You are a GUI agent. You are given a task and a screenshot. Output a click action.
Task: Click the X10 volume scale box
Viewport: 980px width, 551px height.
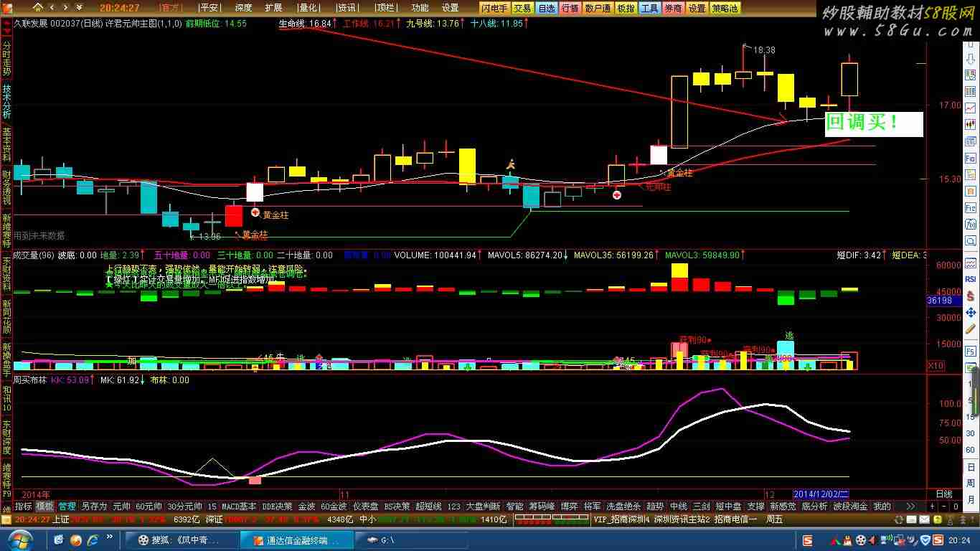click(936, 365)
